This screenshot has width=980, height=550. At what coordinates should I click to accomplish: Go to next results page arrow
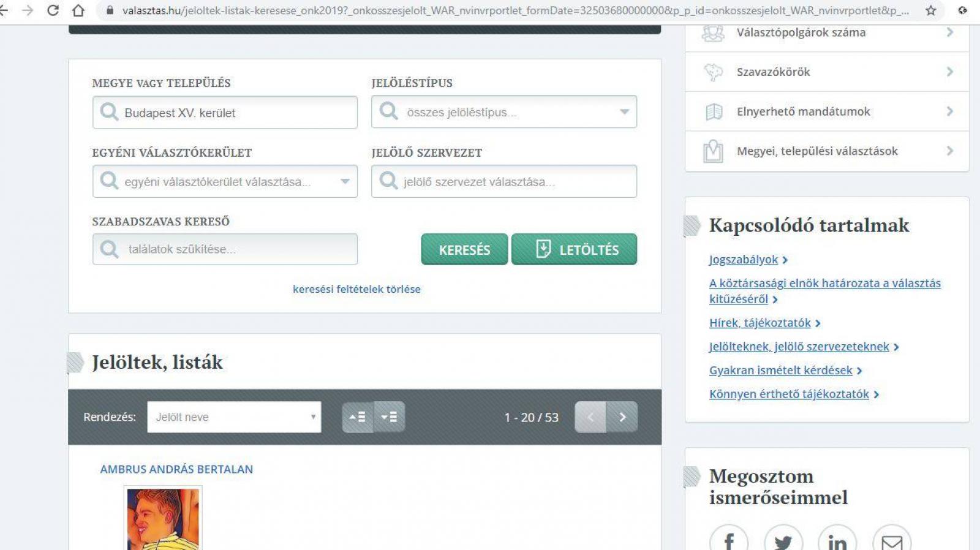622,417
